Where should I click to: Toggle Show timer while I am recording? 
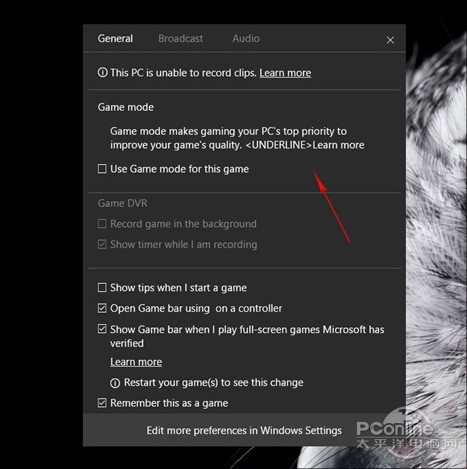coord(102,244)
